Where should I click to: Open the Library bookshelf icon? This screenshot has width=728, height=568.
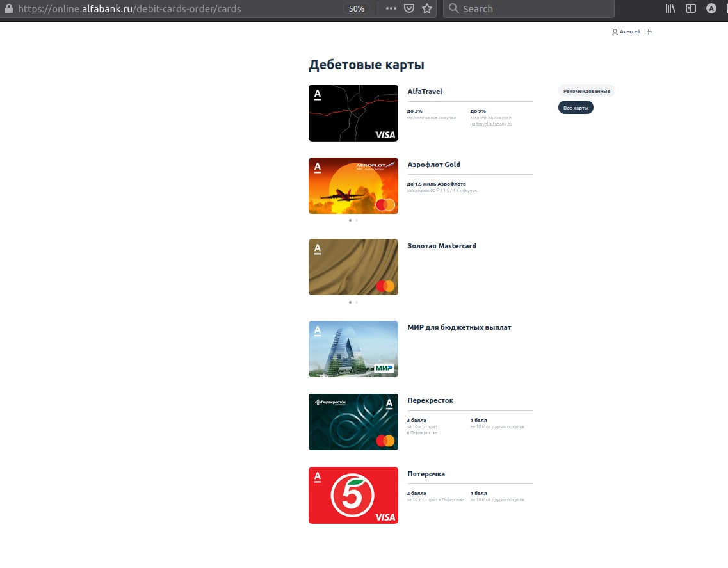670,8
